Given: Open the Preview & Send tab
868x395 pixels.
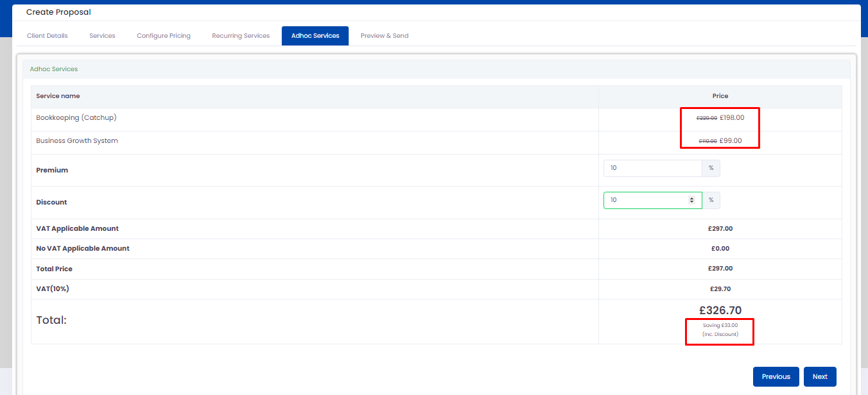Looking at the screenshot, I should coord(385,36).
